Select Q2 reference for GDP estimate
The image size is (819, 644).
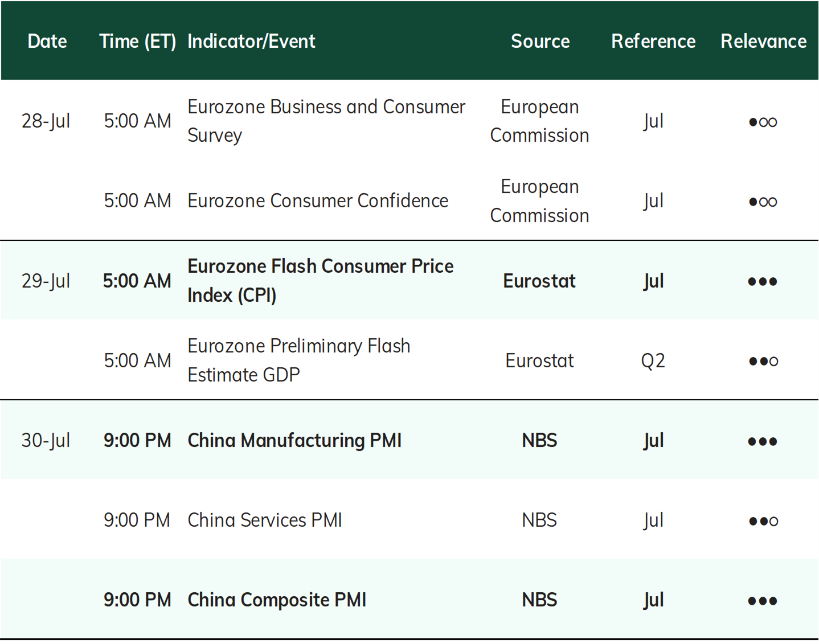click(653, 360)
